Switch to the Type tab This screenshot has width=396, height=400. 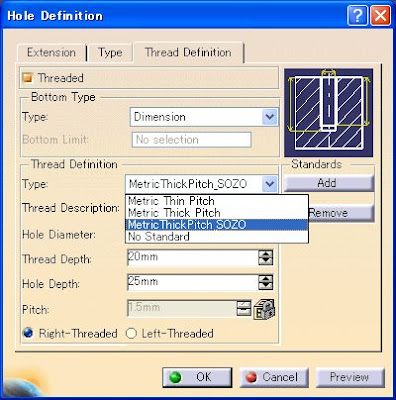[110, 52]
